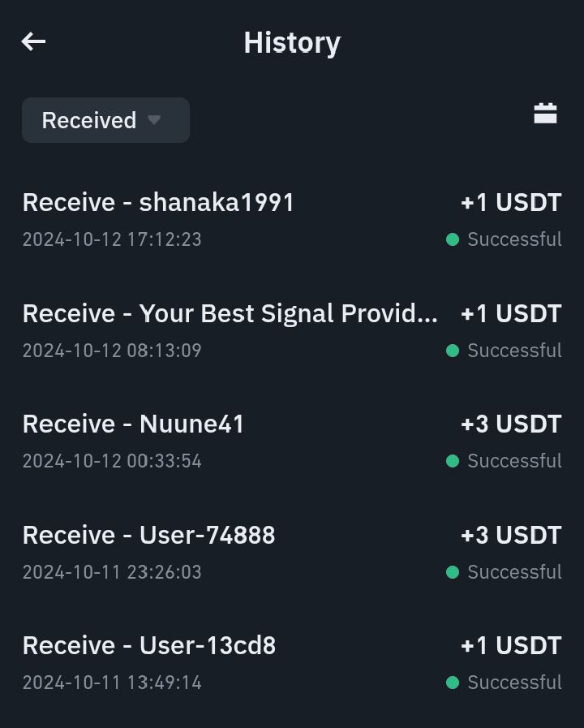Click the dropdown arrow beside Received
Viewport: 584px width, 728px height.
coord(154,120)
